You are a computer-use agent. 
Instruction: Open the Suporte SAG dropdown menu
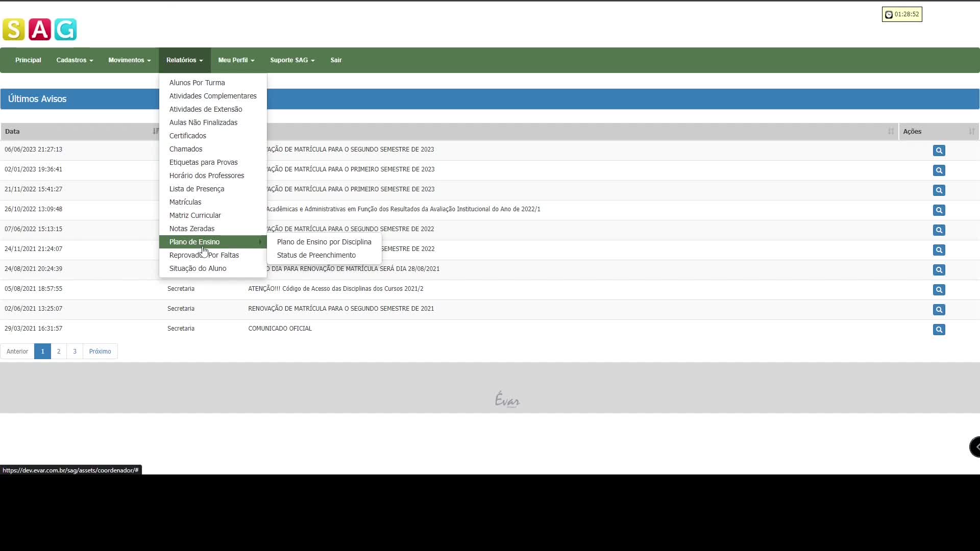click(292, 60)
